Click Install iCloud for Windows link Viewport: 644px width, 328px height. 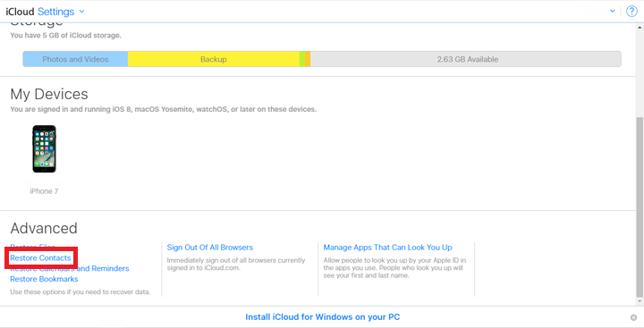coord(322,317)
